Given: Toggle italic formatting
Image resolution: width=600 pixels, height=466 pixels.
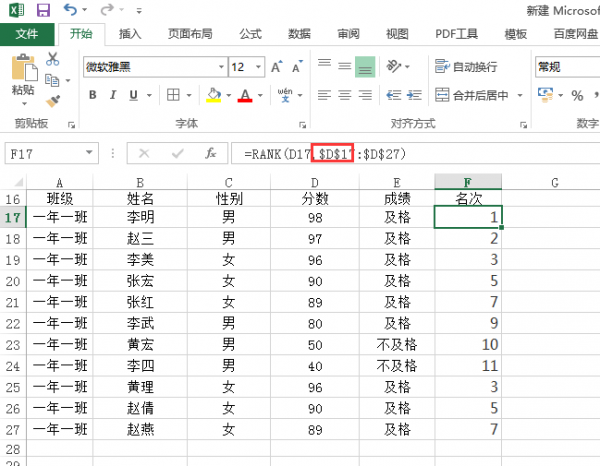Looking at the screenshot, I should 113,95.
